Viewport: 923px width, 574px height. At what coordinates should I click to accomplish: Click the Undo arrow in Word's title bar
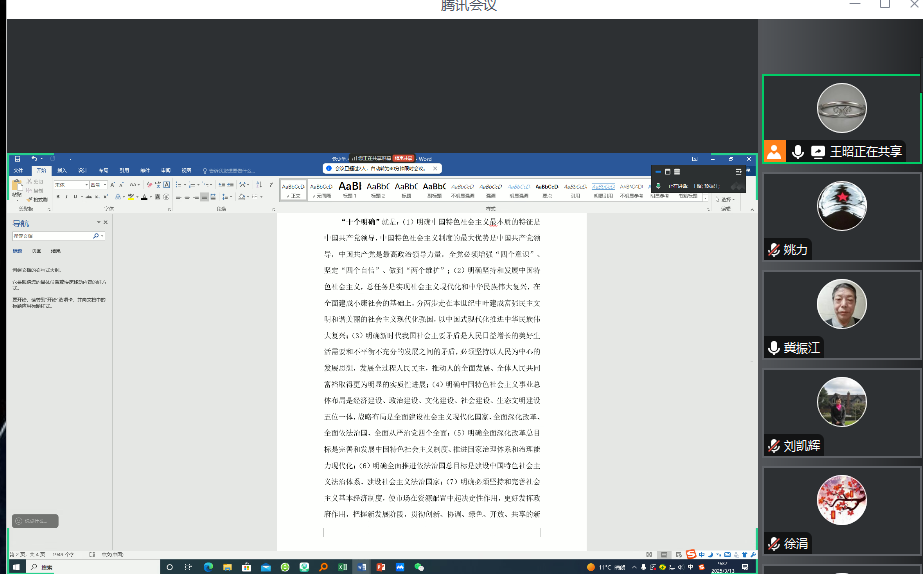click(x=33, y=159)
